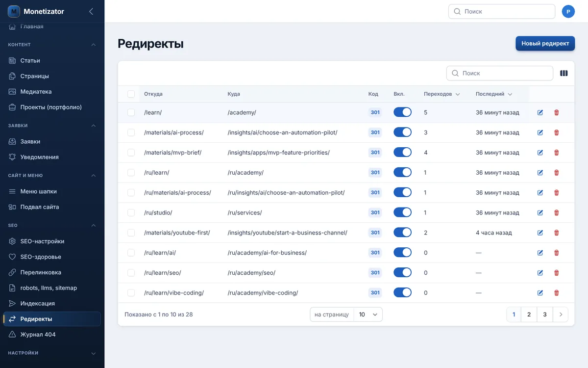Open Статьи in the sidebar

(x=52, y=61)
